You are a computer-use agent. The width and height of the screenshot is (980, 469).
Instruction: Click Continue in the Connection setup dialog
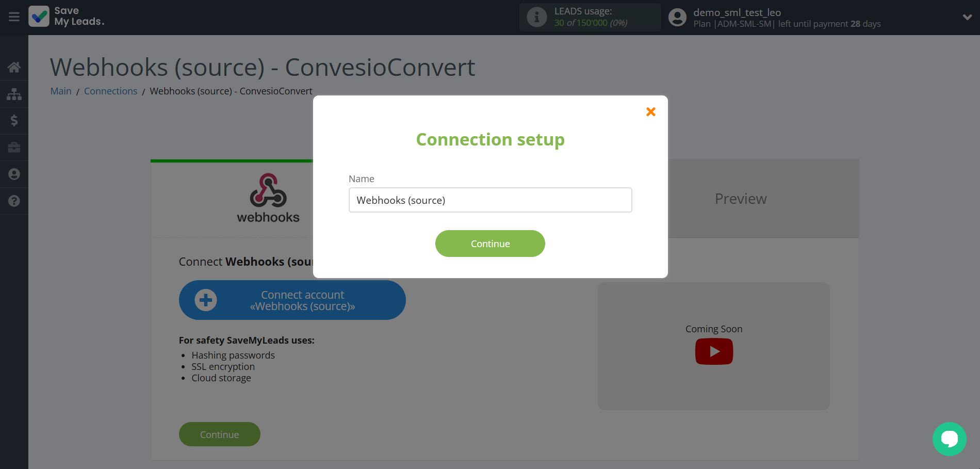pos(490,244)
